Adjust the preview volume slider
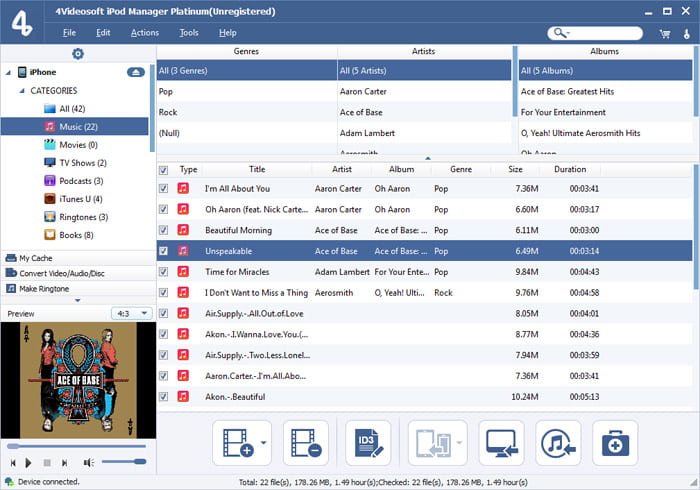This screenshot has height=490, width=700. [124, 462]
